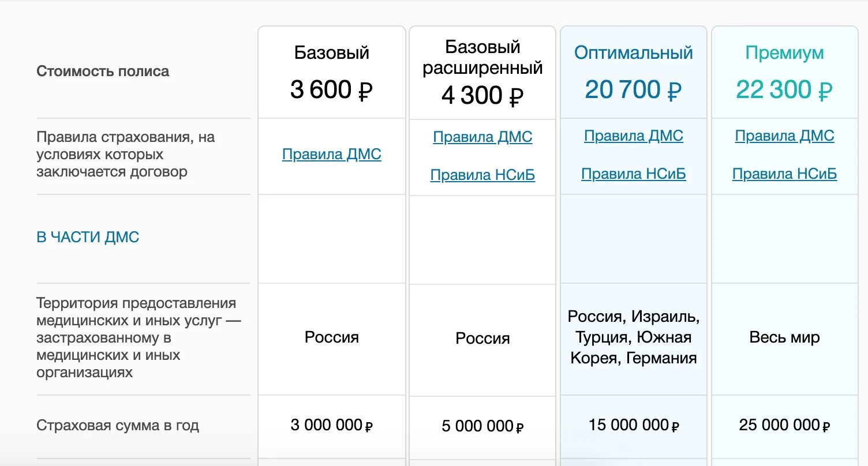Open Правила ДМС link in Базовый column
This screenshot has width=868, height=466.
click(331, 155)
